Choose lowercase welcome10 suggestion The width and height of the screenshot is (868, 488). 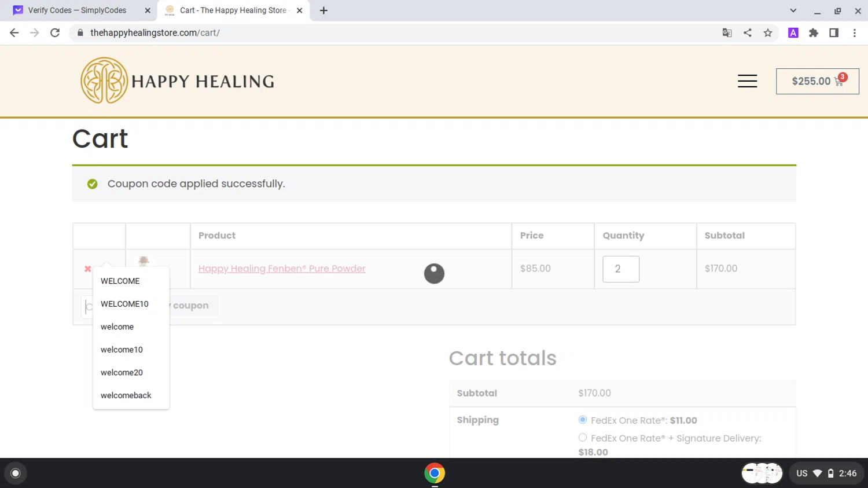tap(131, 350)
